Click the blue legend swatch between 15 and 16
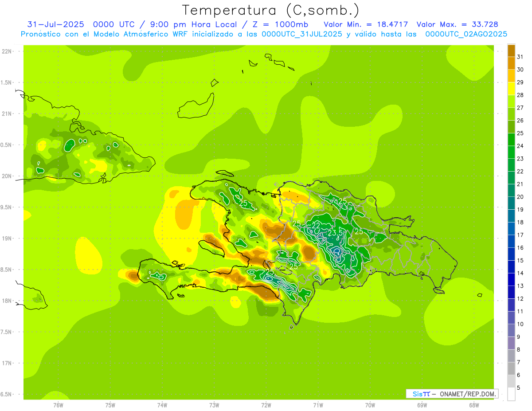This screenshot has width=532, height=411. click(511, 254)
